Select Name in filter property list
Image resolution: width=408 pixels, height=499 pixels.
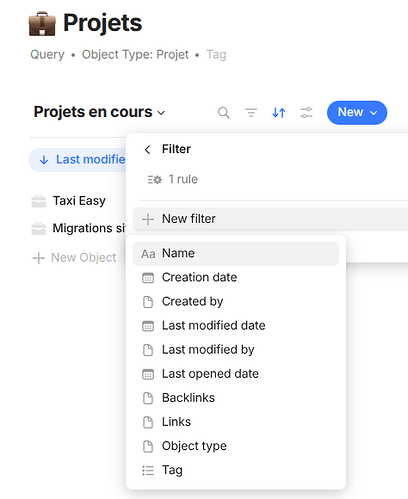(x=236, y=254)
